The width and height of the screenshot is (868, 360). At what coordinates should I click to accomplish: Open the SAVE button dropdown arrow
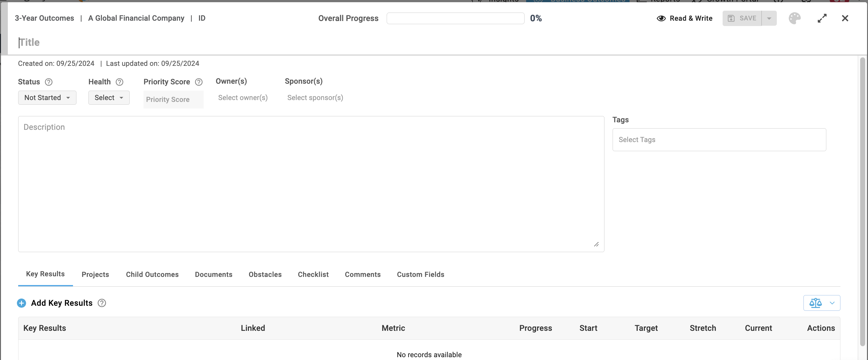[769, 18]
